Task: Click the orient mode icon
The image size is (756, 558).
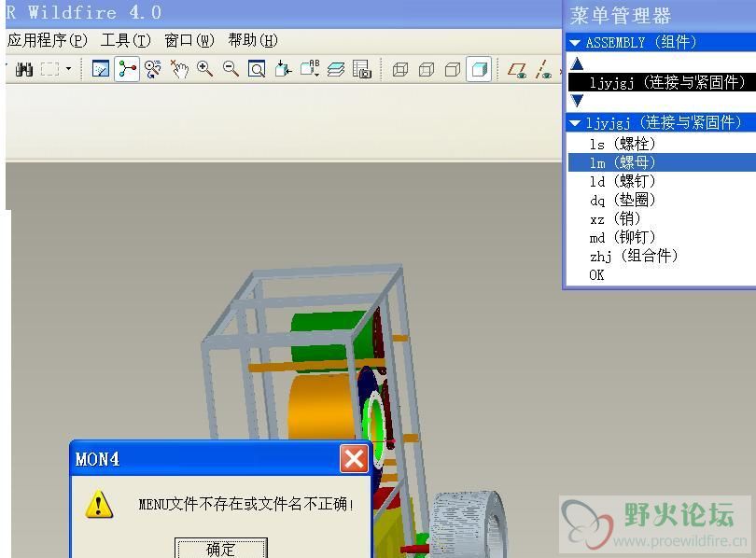Action: click(153, 69)
